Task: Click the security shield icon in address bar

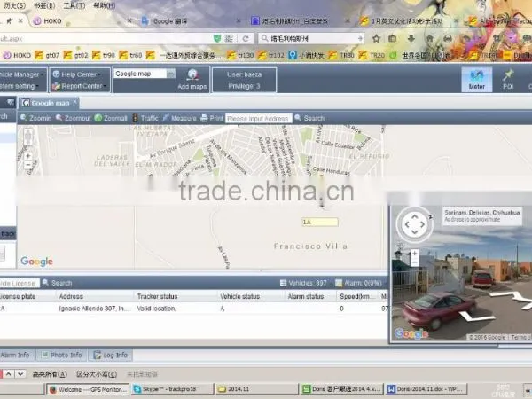Action: [217, 38]
